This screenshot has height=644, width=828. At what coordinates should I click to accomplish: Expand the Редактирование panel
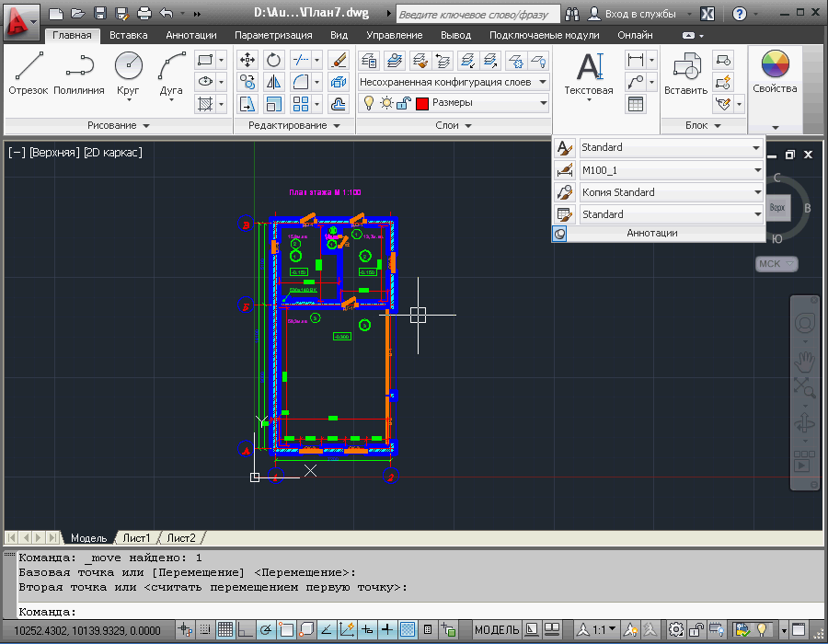coord(293,126)
